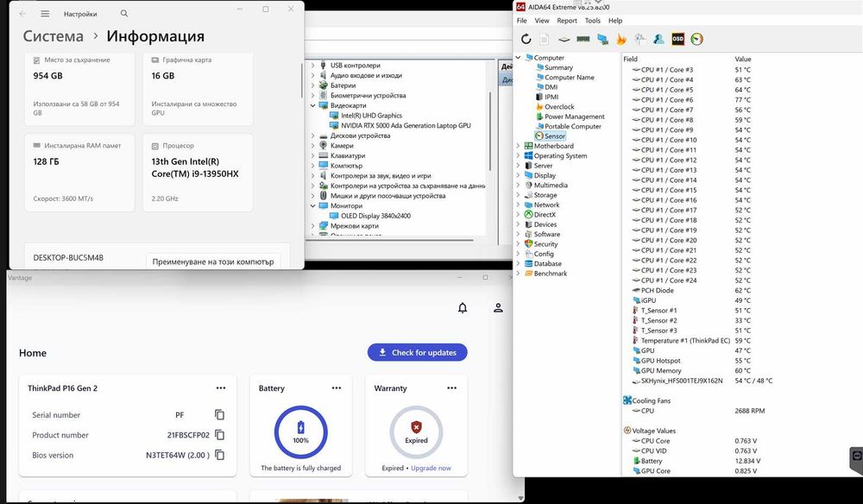
Task: Click the Check for updates button in Vantage
Action: click(417, 353)
